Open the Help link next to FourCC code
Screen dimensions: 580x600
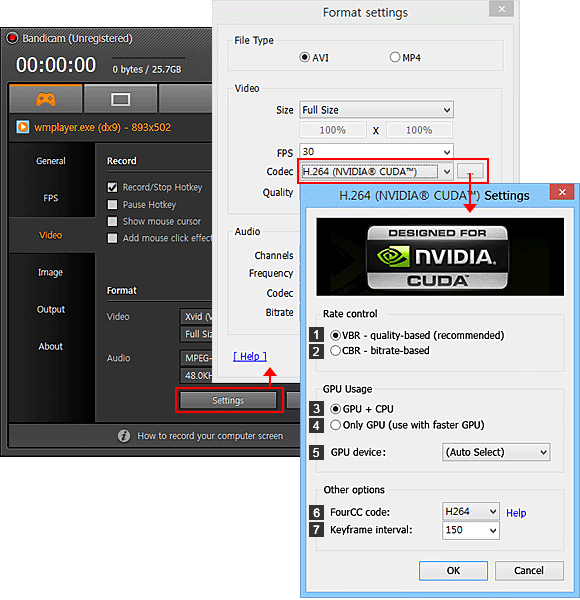click(x=516, y=513)
